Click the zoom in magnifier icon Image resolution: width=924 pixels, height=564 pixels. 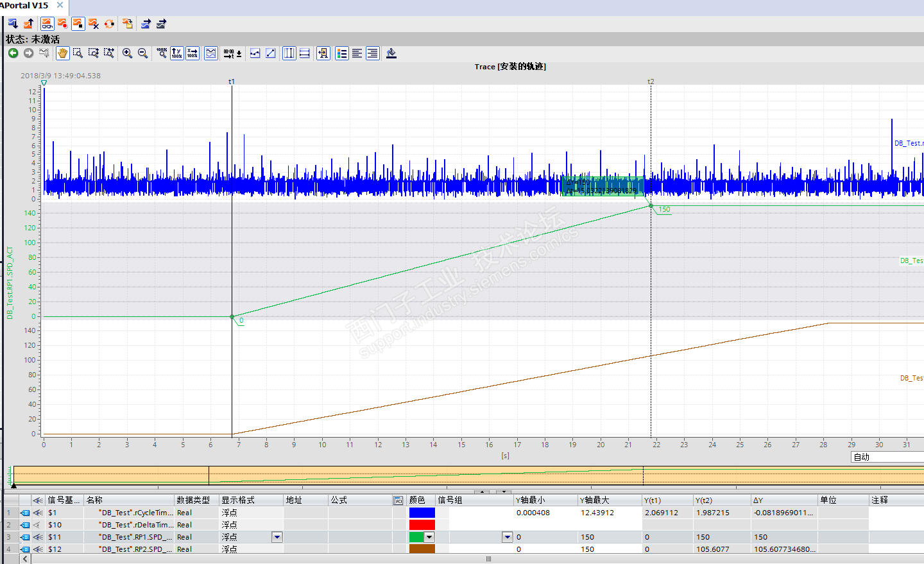127,53
